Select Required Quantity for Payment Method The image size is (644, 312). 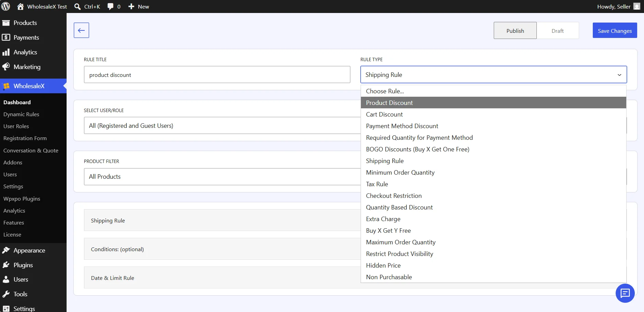493,138
